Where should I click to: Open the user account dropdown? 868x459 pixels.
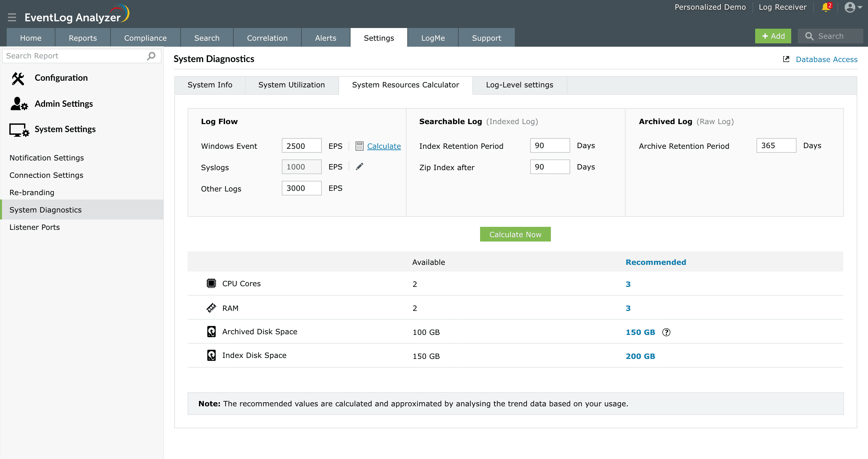[x=853, y=7]
